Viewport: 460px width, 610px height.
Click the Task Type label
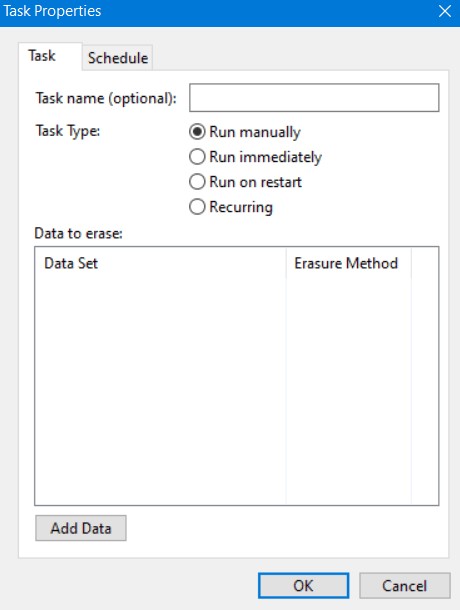pos(68,131)
